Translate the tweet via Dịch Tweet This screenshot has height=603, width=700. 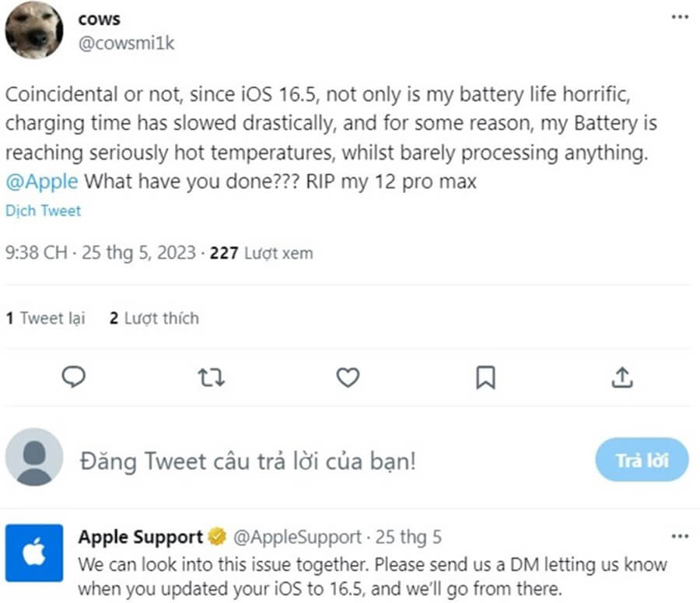[43, 210]
